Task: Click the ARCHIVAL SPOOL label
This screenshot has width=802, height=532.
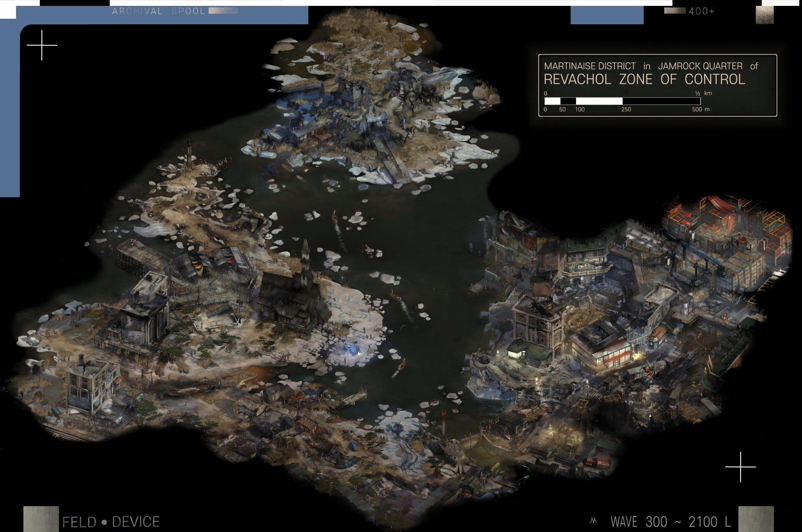Action: [x=158, y=11]
